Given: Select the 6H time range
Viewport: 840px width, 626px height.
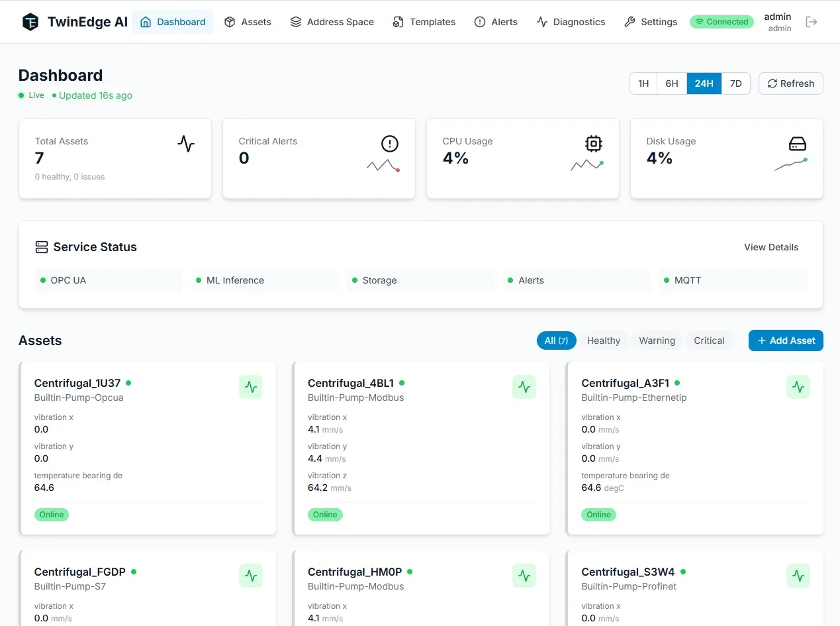Looking at the screenshot, I should (x=672, y=83).
